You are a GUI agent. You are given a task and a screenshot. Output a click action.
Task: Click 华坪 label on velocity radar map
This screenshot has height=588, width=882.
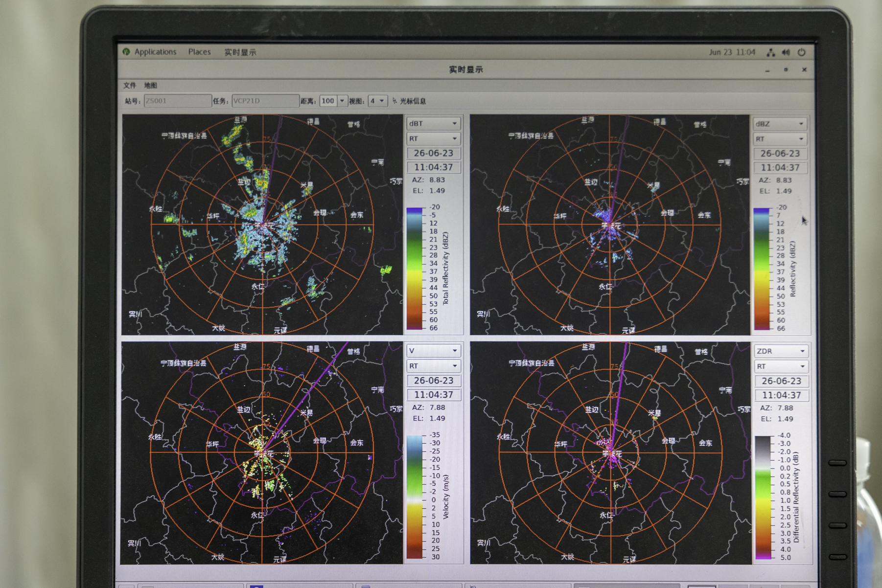(213, 445)
